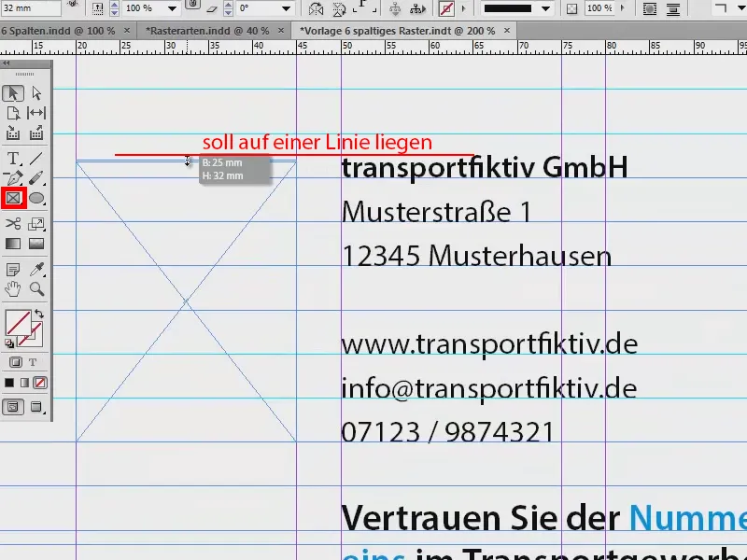Select the Direct Selection tool (white arrow)
This screenshot has height=560, width=747.
pos(36,92)
